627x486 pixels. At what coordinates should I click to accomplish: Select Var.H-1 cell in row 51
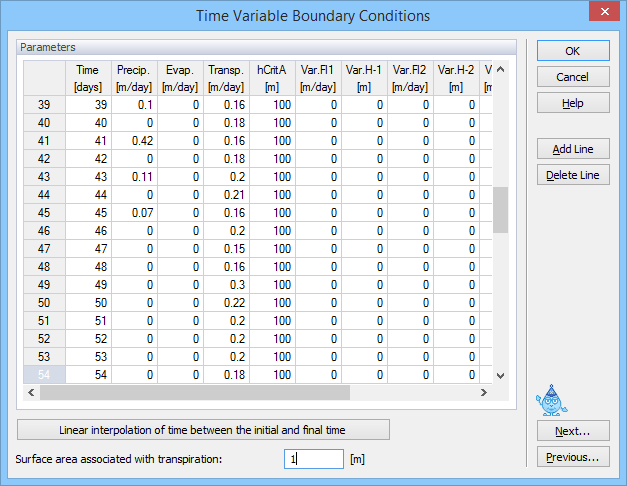(364, 320)
